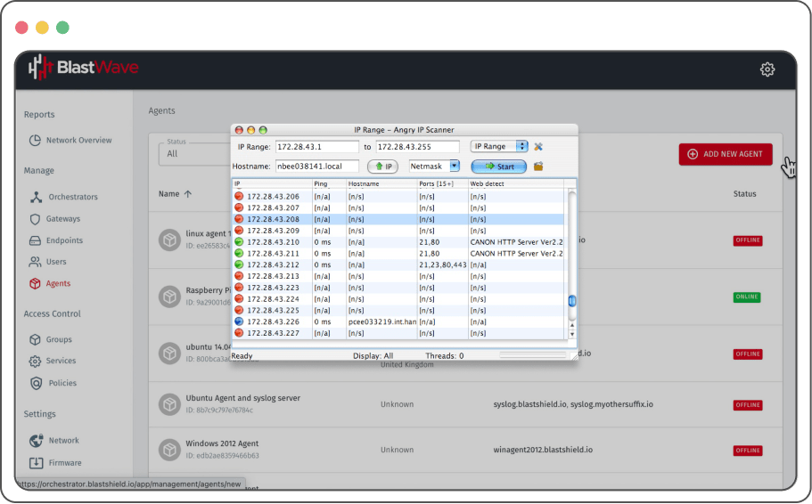This screenshot has height=504, width=812.
Task: Click the fetchers folder icon beside Start
Action: coord(538,167)
